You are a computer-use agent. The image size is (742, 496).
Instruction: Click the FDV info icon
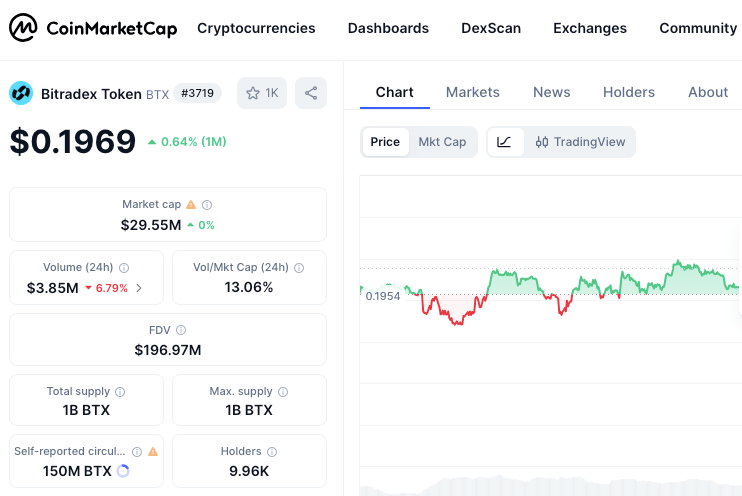[x=181, y=330]
